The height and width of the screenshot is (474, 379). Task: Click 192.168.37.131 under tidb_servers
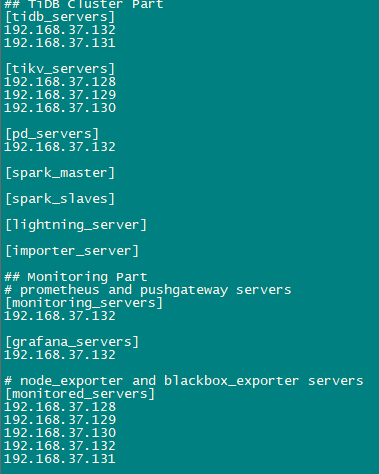[60, 43]
